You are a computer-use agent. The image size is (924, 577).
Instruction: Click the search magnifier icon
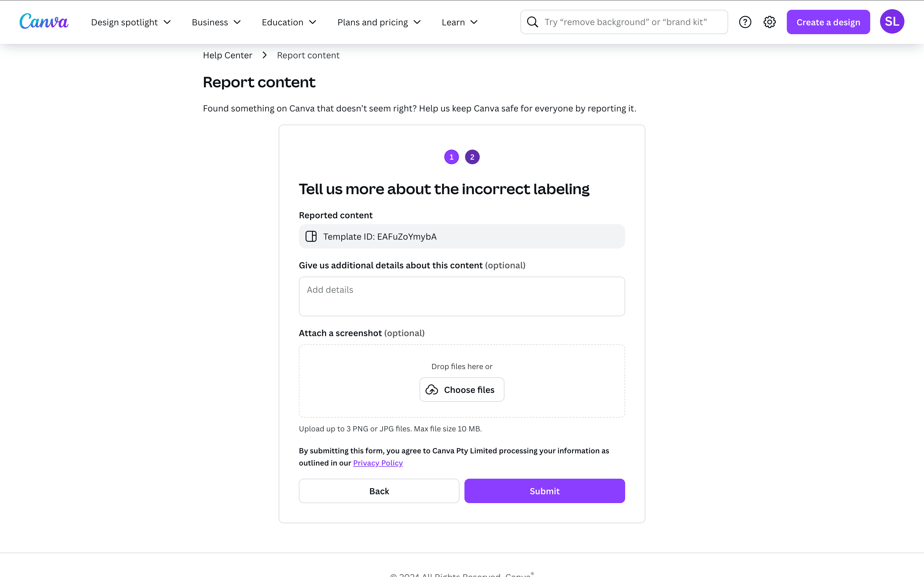tap(532, 22)
